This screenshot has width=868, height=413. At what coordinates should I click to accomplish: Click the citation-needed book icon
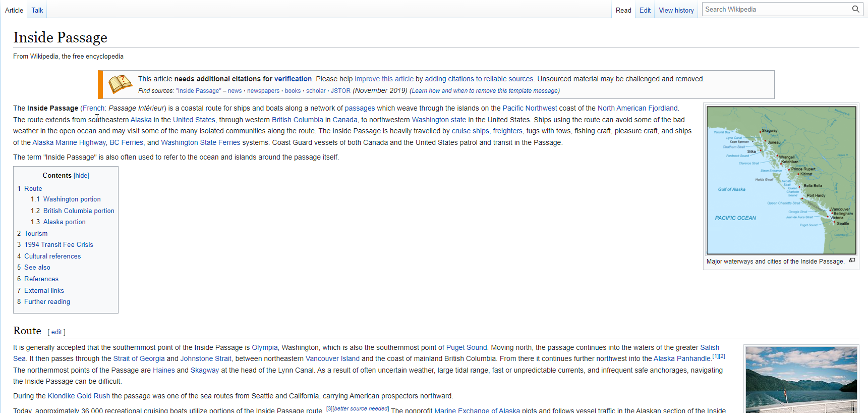[x=120, y=84]
